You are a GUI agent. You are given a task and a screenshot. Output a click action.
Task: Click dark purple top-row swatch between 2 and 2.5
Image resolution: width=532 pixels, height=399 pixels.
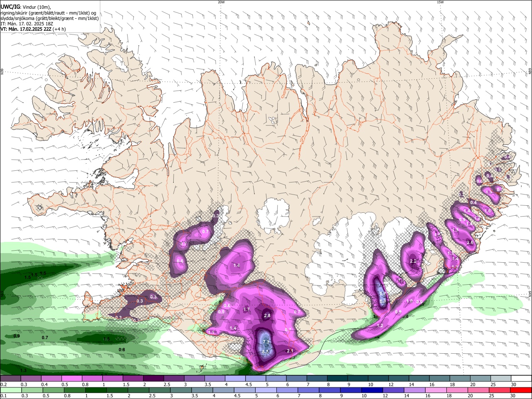pos(153,379)
